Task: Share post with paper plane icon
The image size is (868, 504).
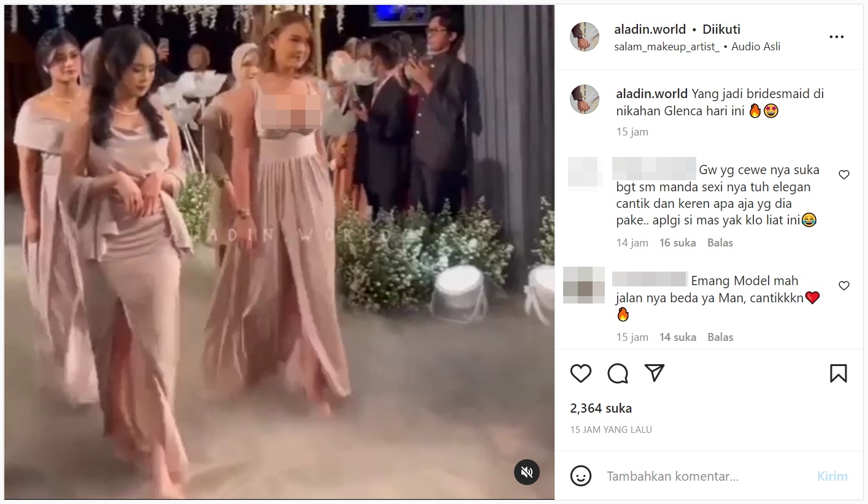Action: click(x=655, y=373)
